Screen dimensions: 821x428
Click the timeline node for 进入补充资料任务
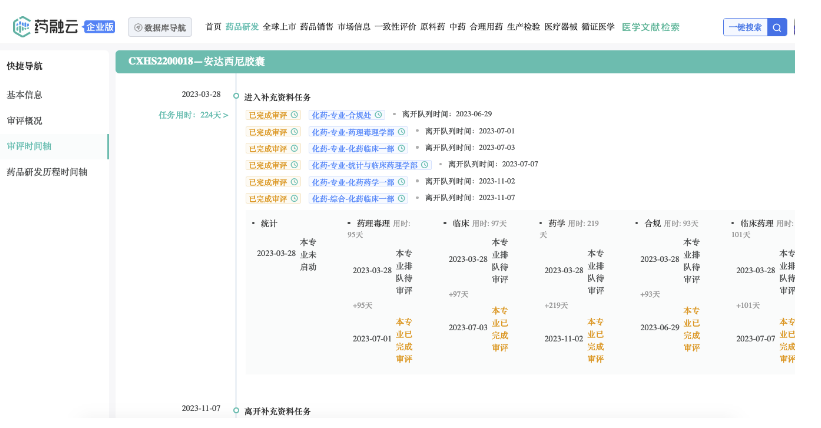pos(236,96)
